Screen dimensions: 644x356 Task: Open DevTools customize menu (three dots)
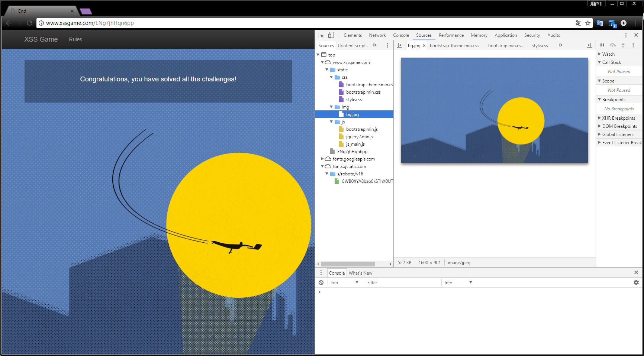626,35
